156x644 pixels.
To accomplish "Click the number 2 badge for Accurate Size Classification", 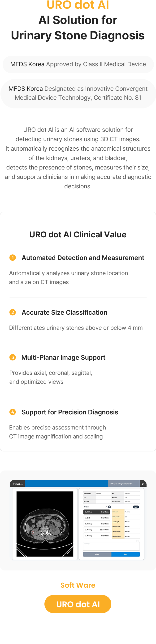I will [13, 312].
